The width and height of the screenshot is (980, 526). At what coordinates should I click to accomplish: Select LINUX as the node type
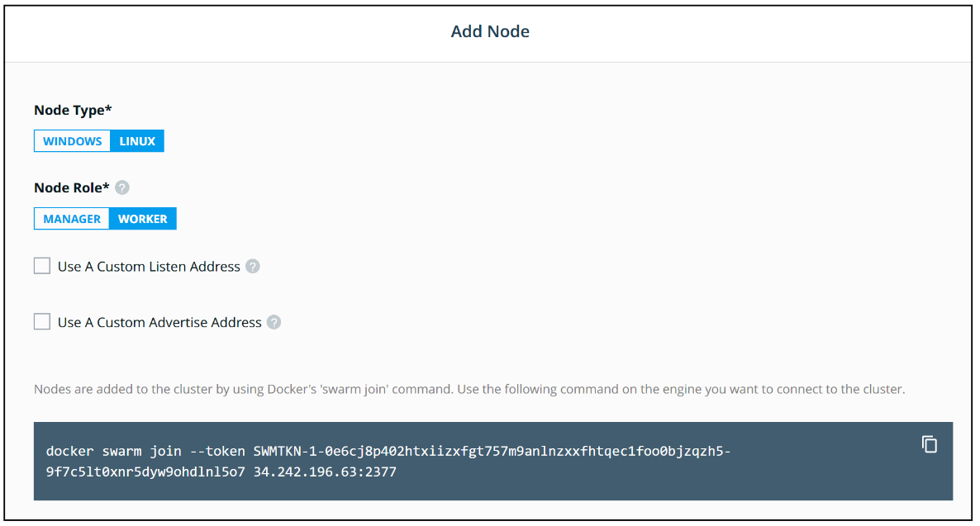click(x=137, y=141)
